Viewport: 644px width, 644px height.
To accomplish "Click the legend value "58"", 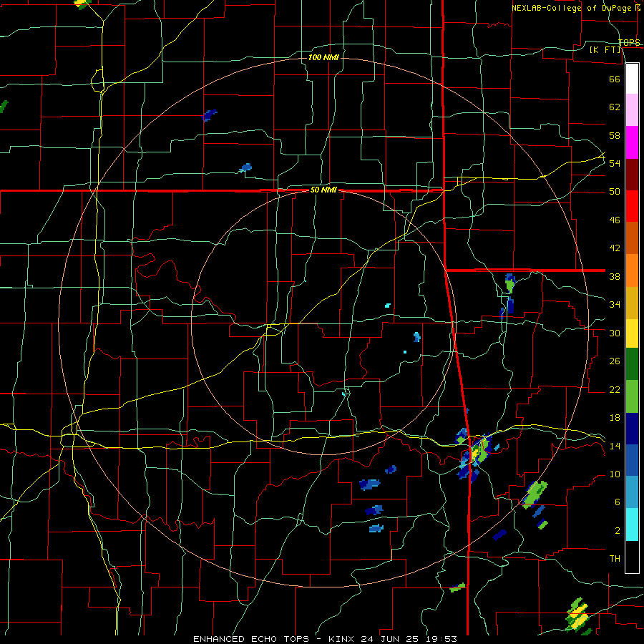I will tap(615, 135).
